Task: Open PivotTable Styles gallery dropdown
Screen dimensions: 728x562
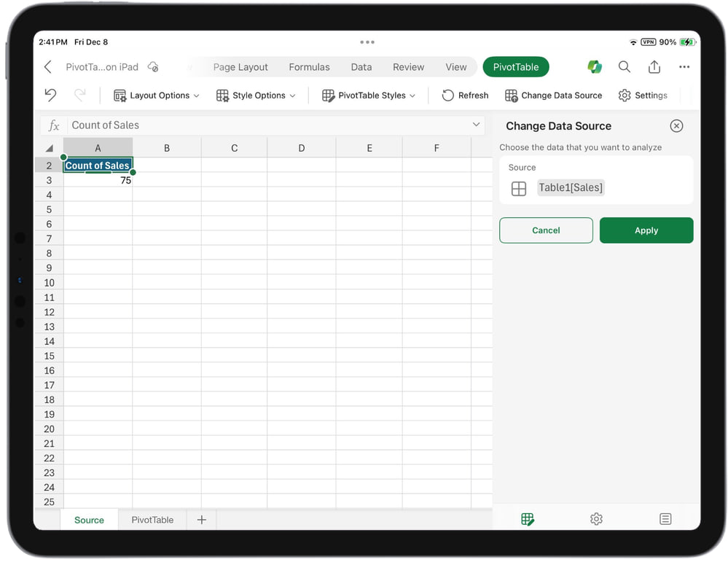Action: click(369, 95)
